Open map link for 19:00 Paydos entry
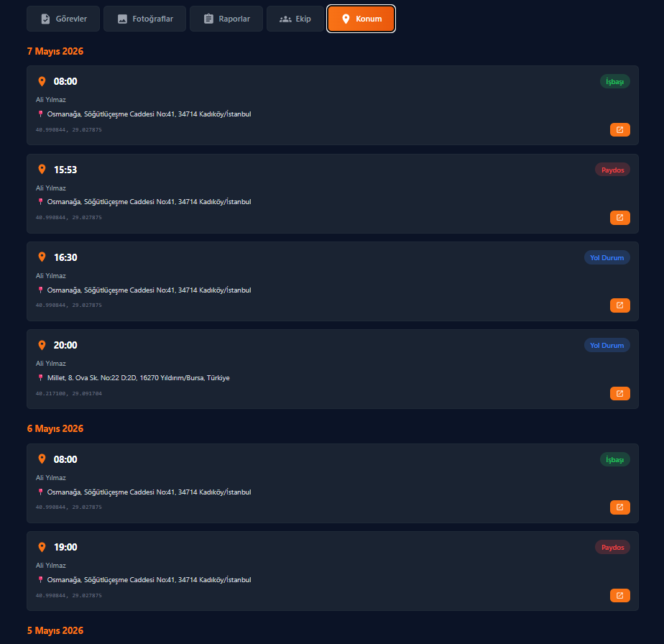Image resolution: width=664 pixels, height=644 pixels. tap(620, 595)
